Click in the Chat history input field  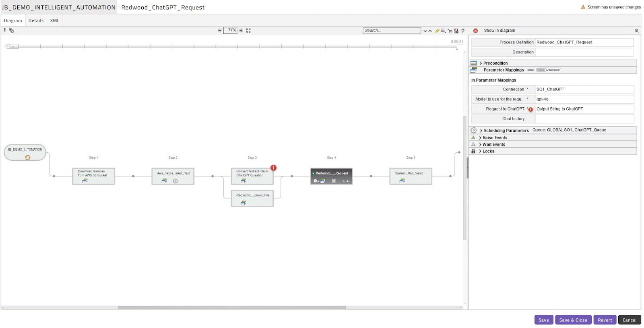[584, 119]
